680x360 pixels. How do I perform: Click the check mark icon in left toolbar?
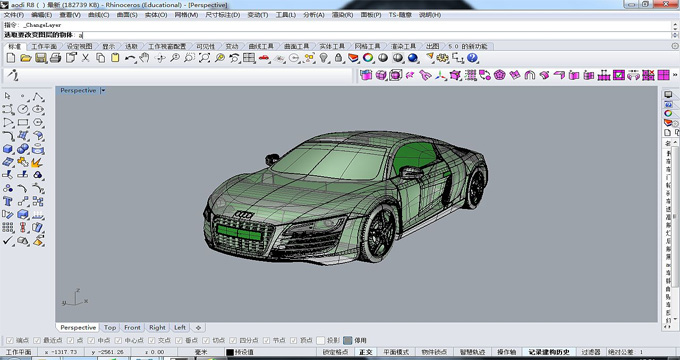(x=7, y=240)
